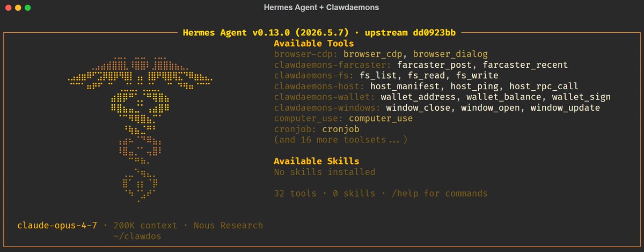Click the 'browser_dialog' tool name
This screenshot has width=644, height=252.
(x=450, y=54)
